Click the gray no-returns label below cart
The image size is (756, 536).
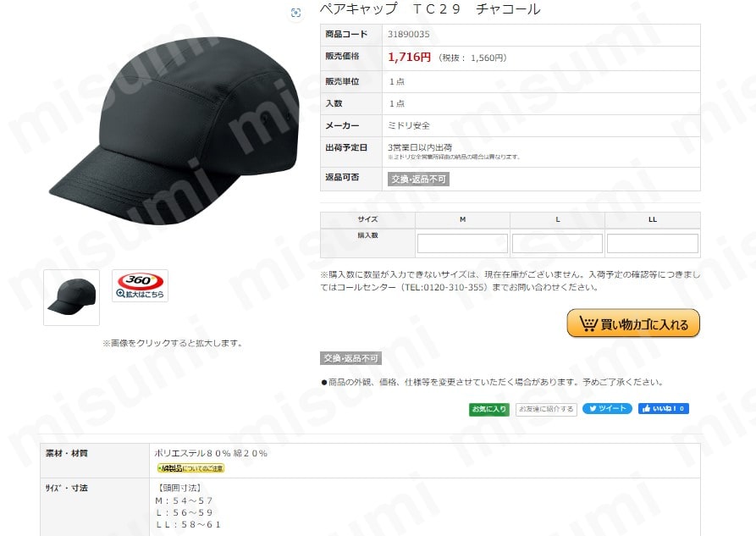350,358
